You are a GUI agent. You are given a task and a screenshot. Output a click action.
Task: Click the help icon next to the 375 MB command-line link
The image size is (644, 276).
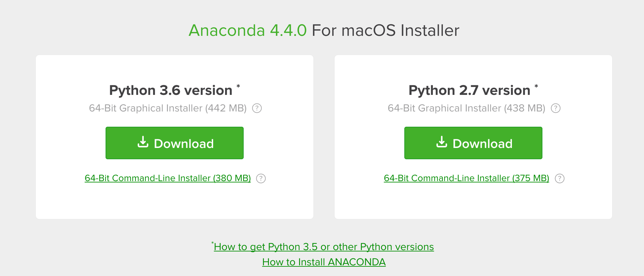tap(560, 178)
